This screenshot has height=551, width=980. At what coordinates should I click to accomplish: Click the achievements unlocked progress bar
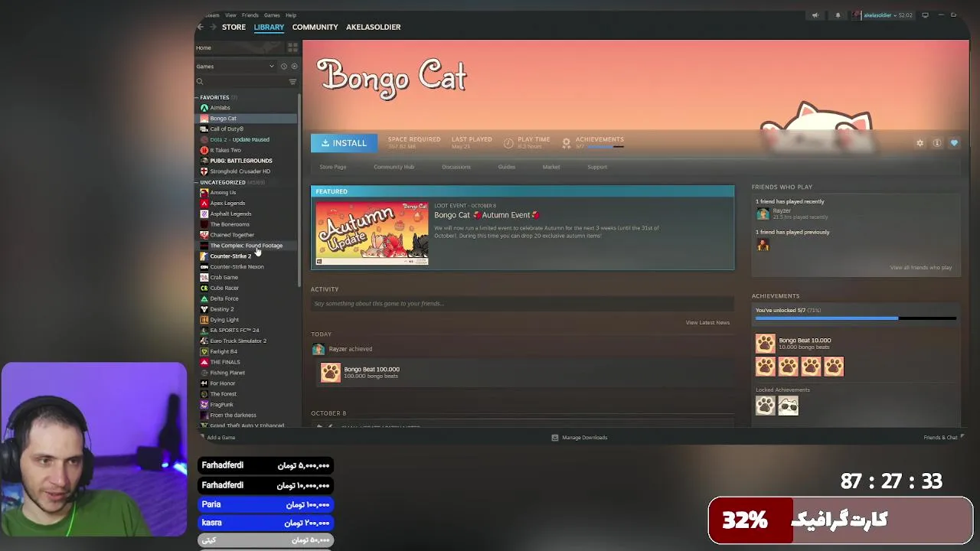click(856, 318)
